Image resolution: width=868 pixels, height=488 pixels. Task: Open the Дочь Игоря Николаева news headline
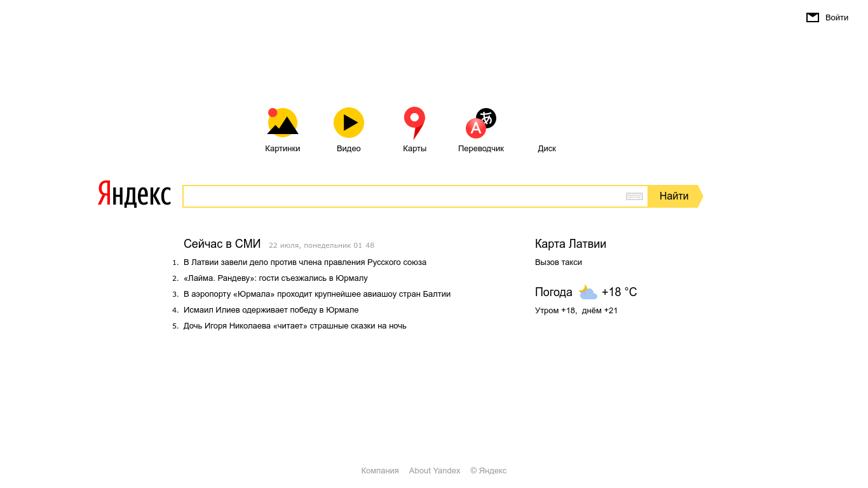pyautogui.click(x=295, y=326)
